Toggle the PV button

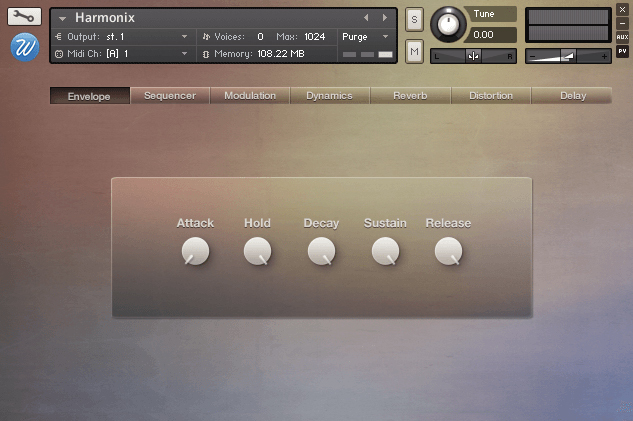[622, 51]
